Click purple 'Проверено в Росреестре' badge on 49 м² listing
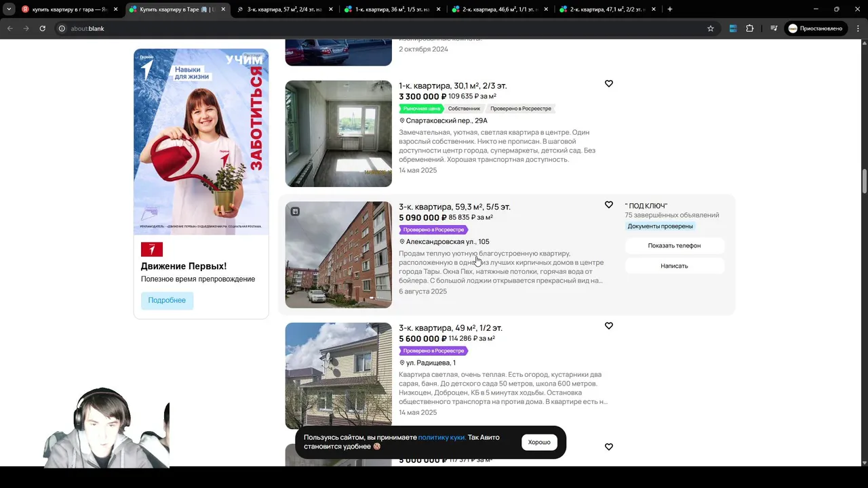The height and width of the screenshot is (488, 868). coord(433,351)
